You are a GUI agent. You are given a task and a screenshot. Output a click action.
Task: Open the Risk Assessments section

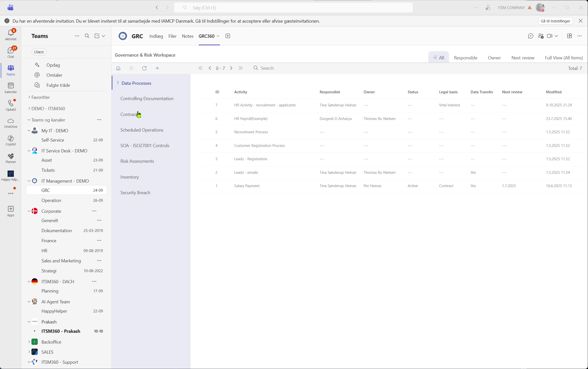pos(137,161)
